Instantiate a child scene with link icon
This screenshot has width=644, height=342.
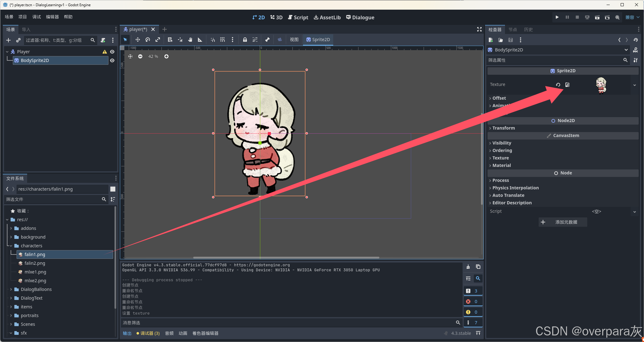coord(18,40)
